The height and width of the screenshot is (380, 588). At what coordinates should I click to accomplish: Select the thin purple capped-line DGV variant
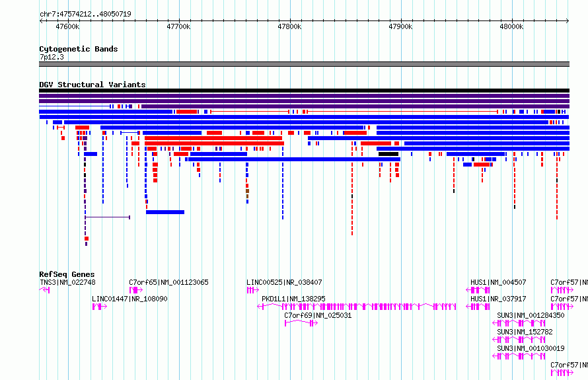click(108, 217)
